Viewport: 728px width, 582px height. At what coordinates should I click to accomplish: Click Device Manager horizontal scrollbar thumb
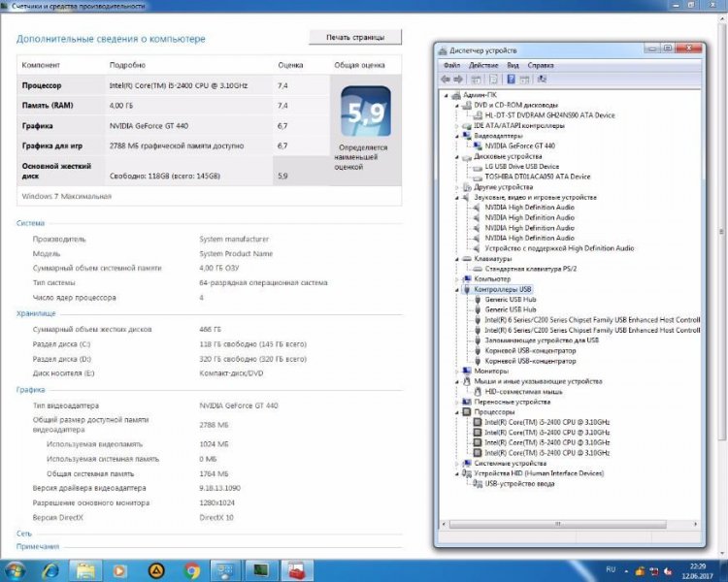tap(557, 524)
